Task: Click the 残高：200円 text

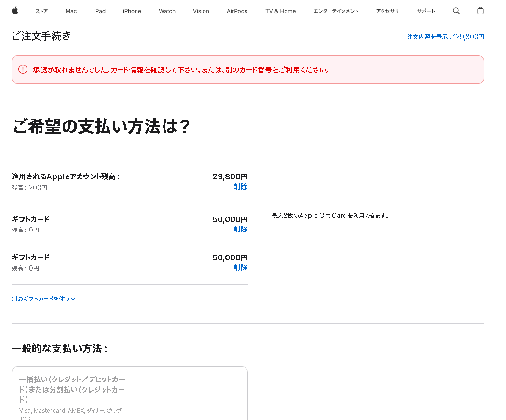Action: tap(29, 188)
